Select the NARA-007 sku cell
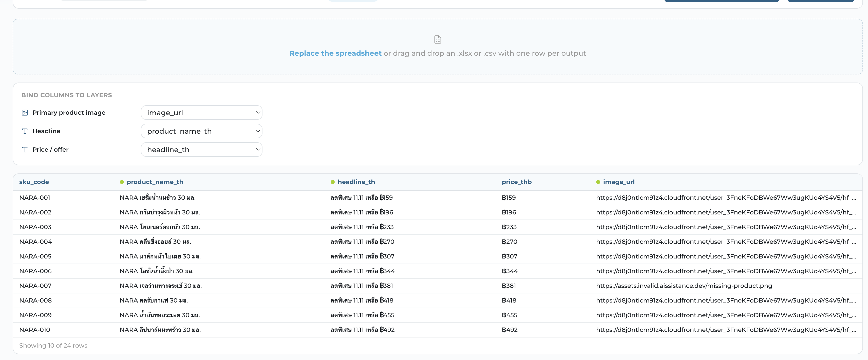868x360 pixels. [35, 286]
